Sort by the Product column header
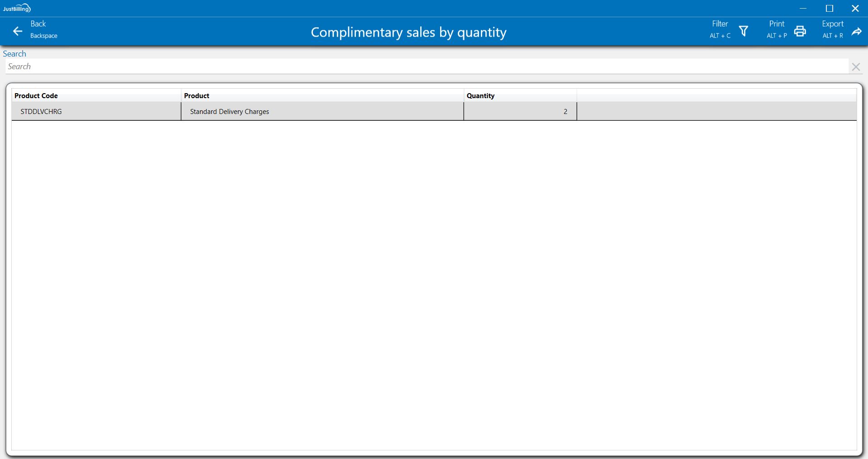The image size is (868, 459). point(197,96)
